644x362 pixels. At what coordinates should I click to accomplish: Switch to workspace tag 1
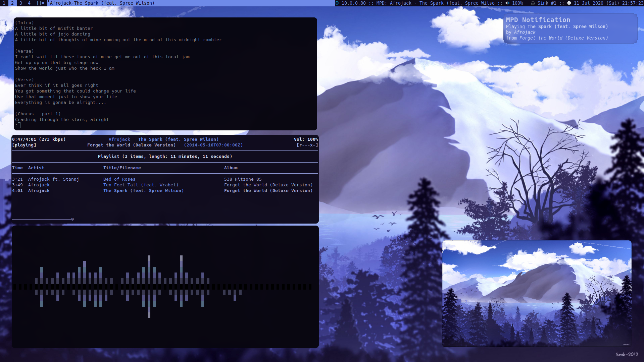[4, 3]
